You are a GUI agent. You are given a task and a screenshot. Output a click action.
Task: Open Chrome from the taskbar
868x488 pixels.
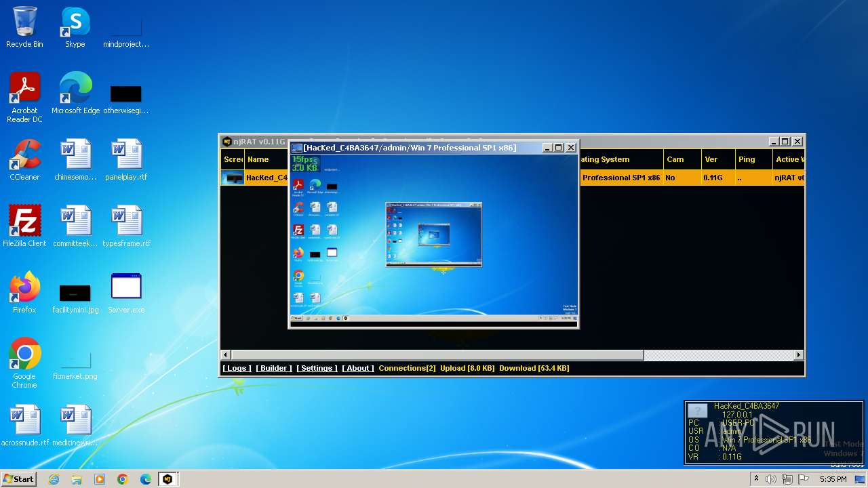pos(123,479)
